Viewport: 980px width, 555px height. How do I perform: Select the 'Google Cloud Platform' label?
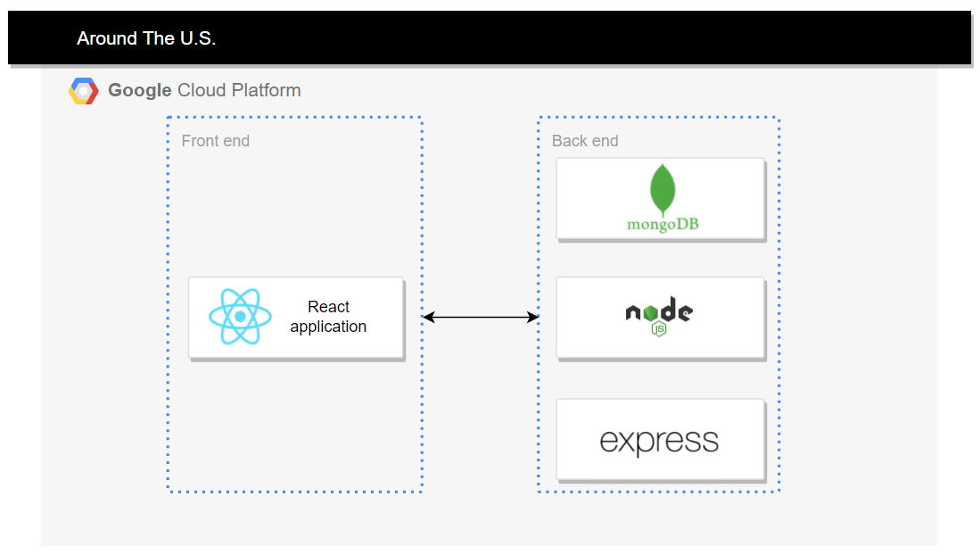(204, 90)
